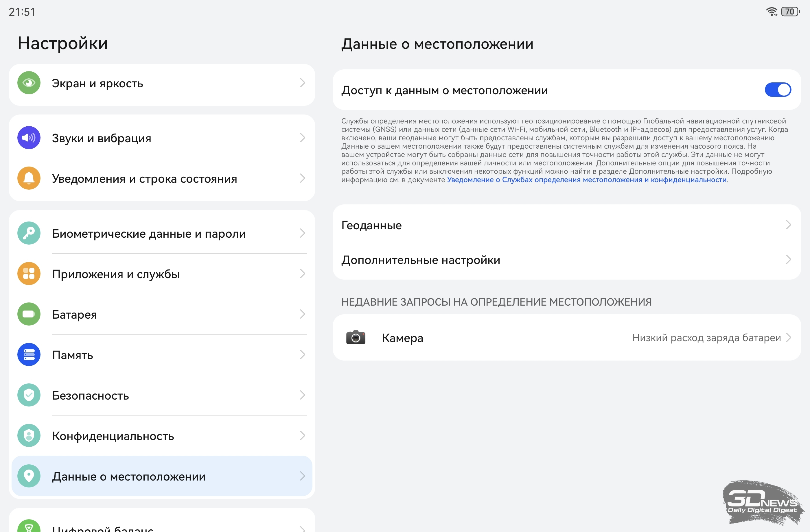Expand Дополнительные настройки chevron
Image resolution: width=810 pixels, height=532 pixels.
(x=788, y=260)
